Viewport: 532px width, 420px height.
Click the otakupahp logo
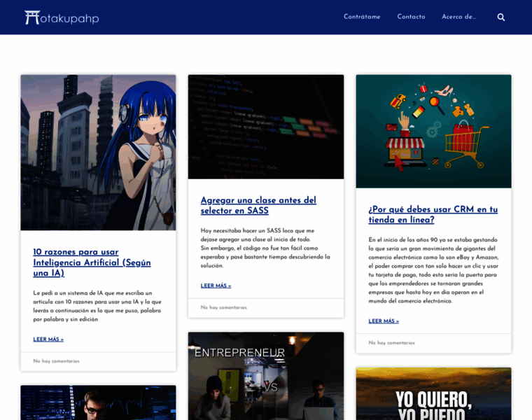62,17
